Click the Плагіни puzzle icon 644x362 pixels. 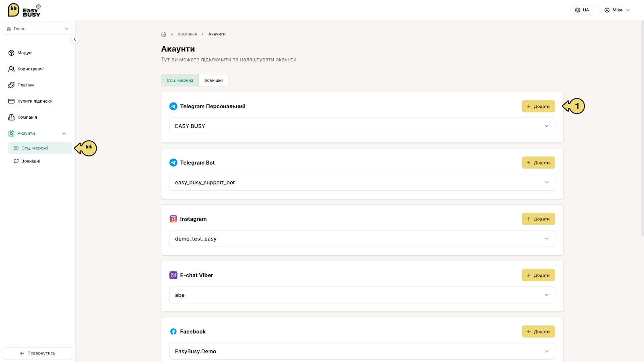(x=11, y=85)
